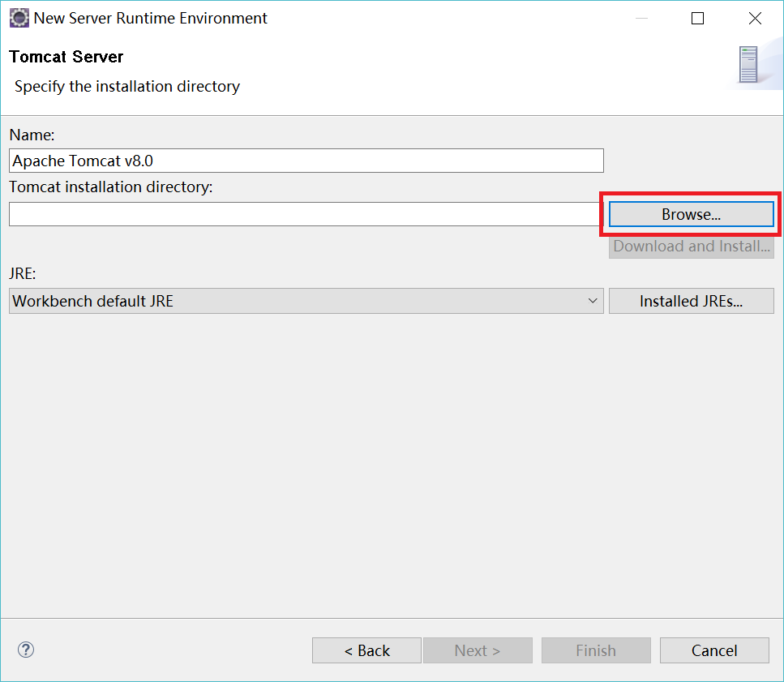Focus the Name field containing Apache Tomcat v8.0
Screen dimensions: 784x682
pyautogui.click(x=306, y=161)
